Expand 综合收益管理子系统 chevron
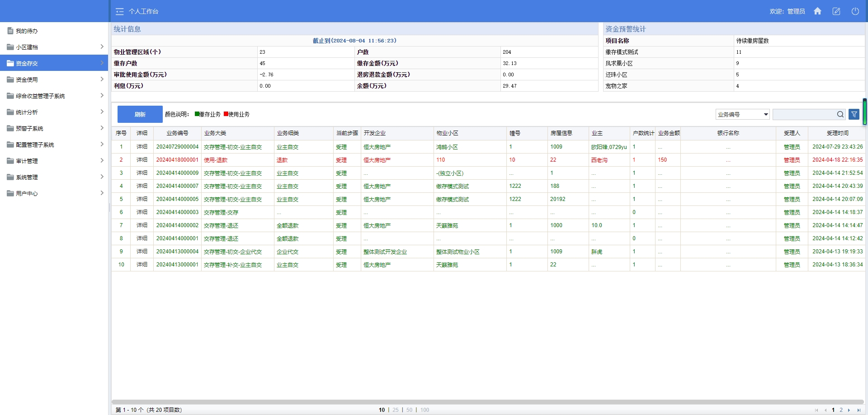 click(x=102, y=95)
